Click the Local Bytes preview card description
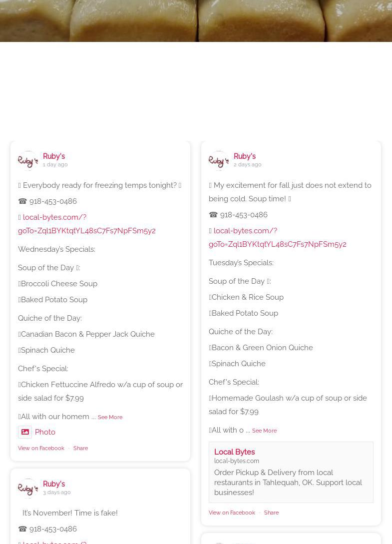 pyautogui.click(x=288, y=483)
